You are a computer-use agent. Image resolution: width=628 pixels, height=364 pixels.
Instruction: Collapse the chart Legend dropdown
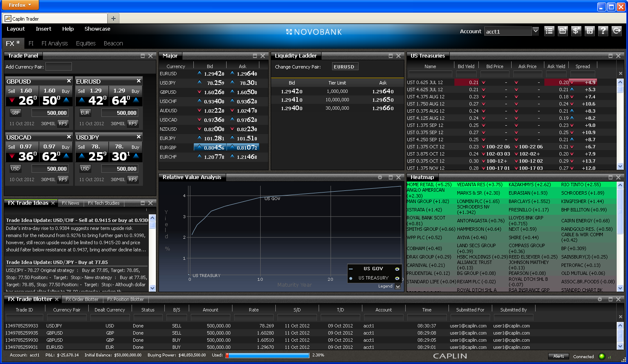tap(398, 286)
